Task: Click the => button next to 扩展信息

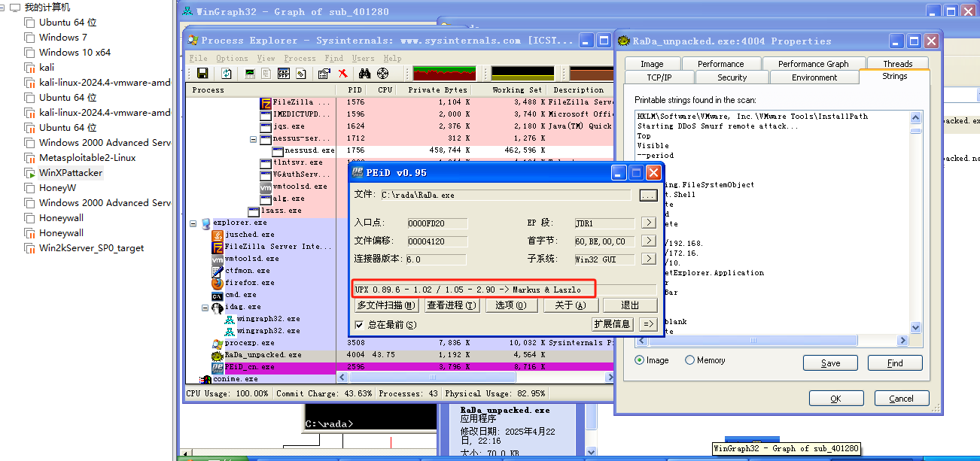Action: coord(647,324)
